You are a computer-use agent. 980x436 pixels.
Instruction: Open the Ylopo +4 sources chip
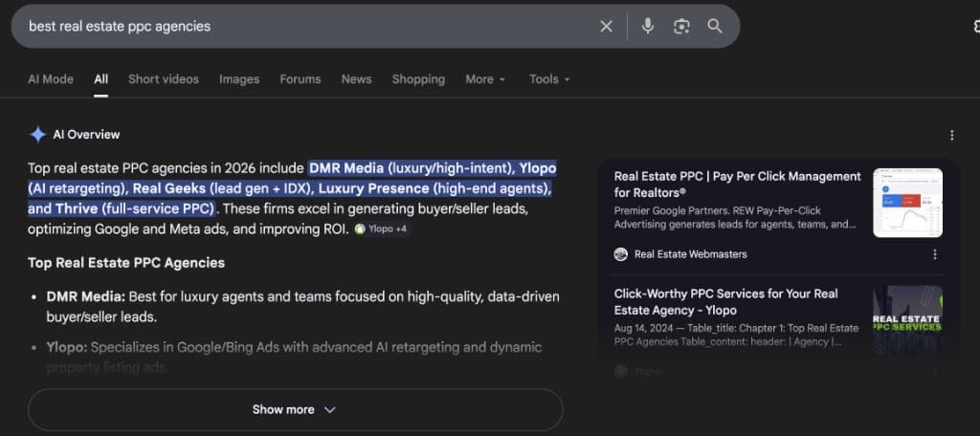(381, 229)
